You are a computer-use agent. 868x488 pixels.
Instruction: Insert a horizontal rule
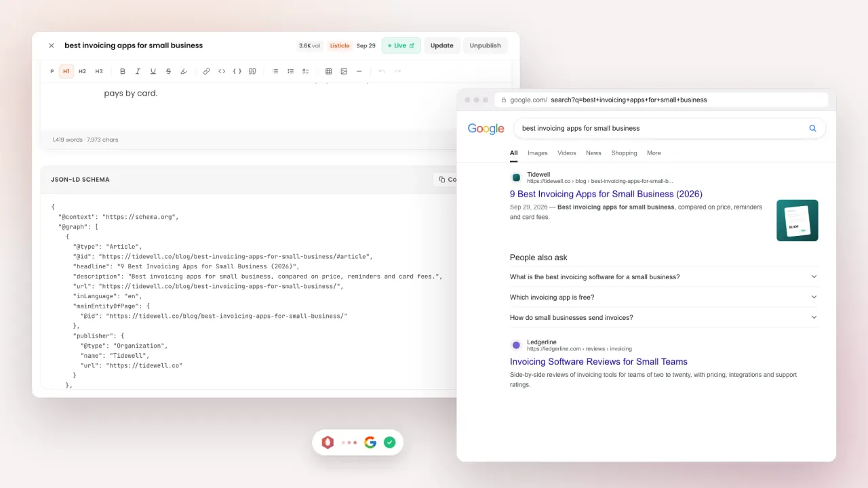[359, 71]
